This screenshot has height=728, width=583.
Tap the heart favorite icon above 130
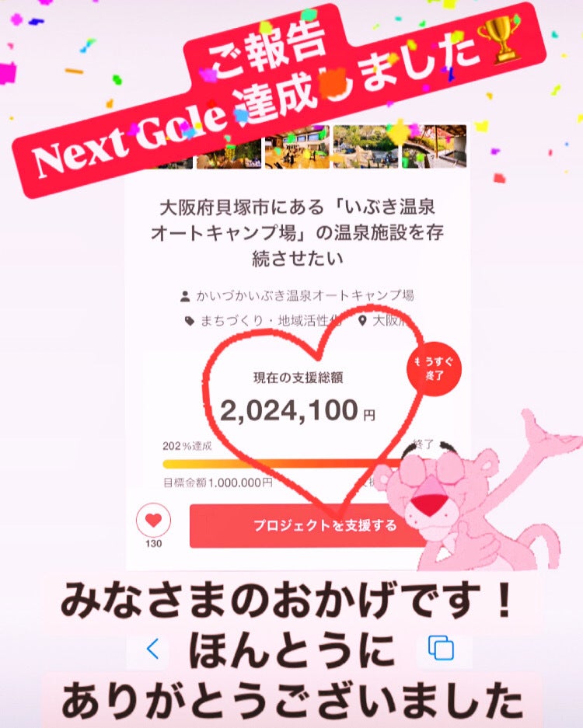153,521
